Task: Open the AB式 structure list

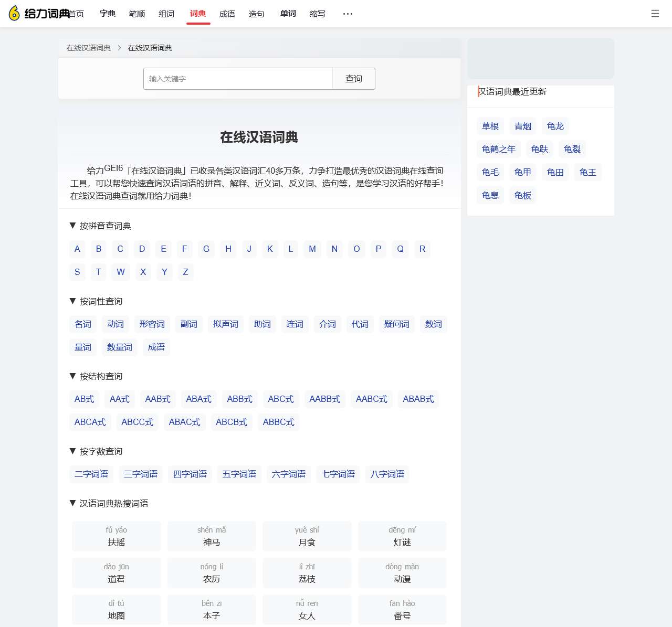Action: (x=83, y=399)
